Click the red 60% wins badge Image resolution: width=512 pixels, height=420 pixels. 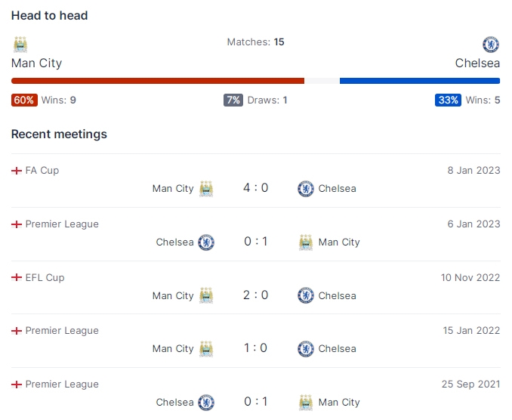pos(24,100)
